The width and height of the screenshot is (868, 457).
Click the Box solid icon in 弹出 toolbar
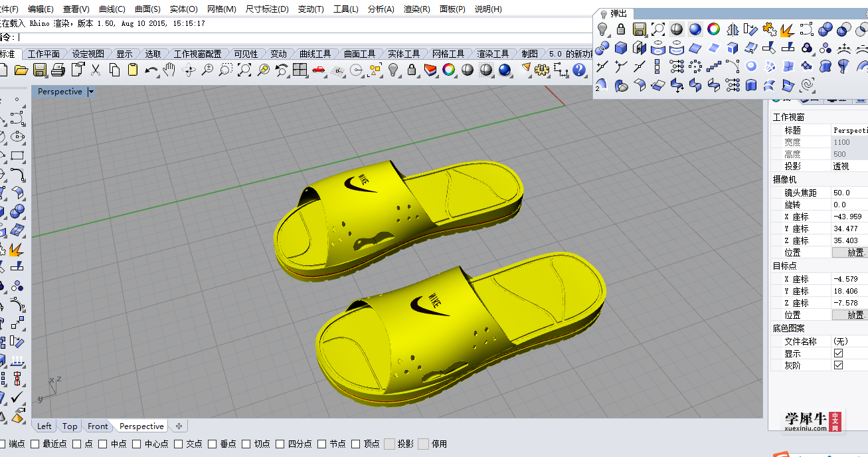621,48
